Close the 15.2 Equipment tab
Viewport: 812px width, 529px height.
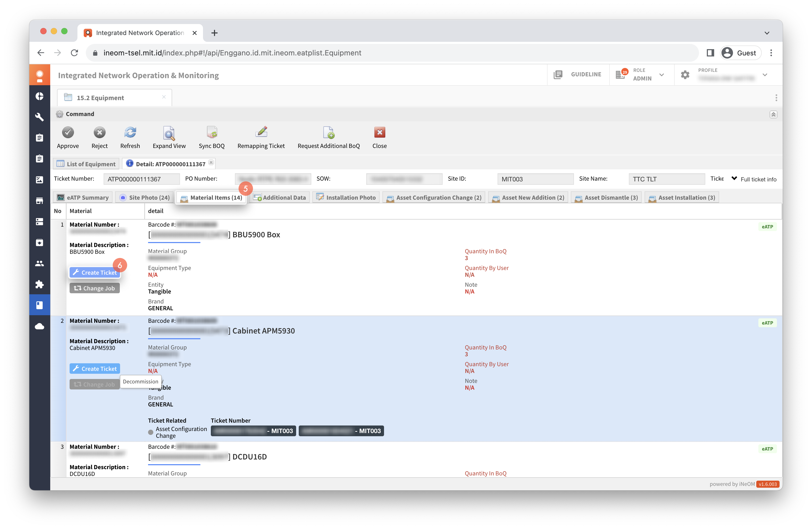(164, 97)
